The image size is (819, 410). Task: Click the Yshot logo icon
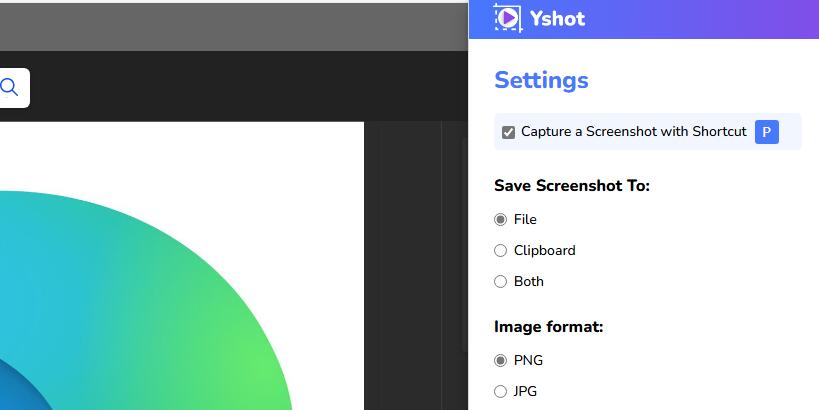507,18
